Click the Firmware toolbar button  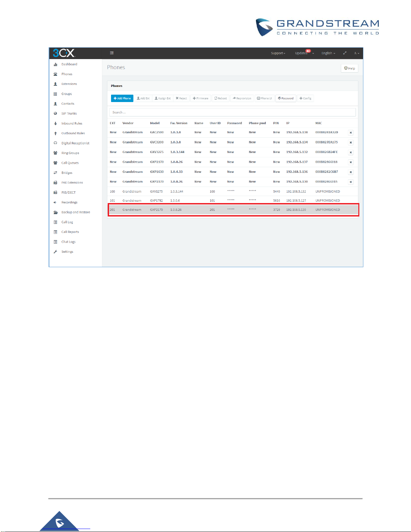[x=201, y=98]
